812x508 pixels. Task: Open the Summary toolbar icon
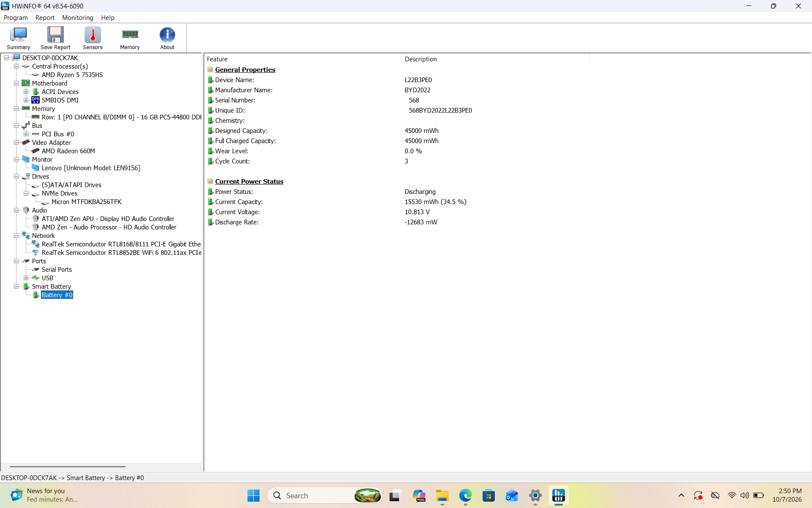tap(18, 38)
